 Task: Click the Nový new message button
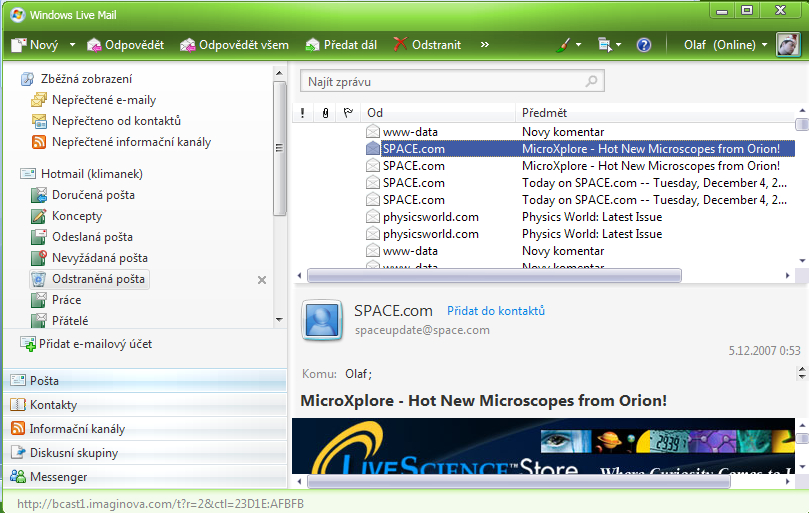point(35,45)
